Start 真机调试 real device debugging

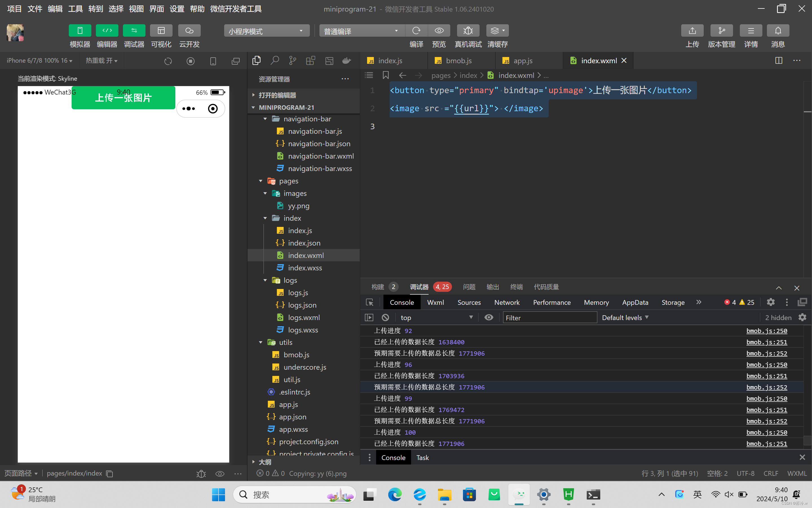coord(468,30)
